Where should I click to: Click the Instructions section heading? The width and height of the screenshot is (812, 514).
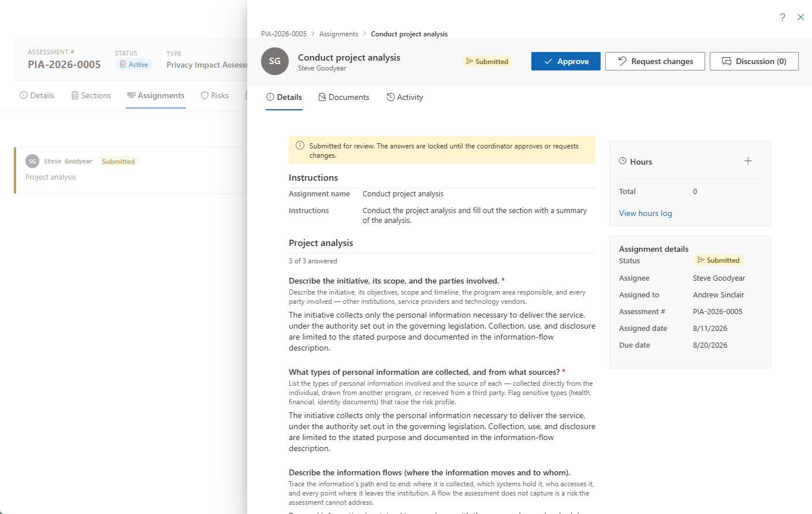tap(313, 178)
